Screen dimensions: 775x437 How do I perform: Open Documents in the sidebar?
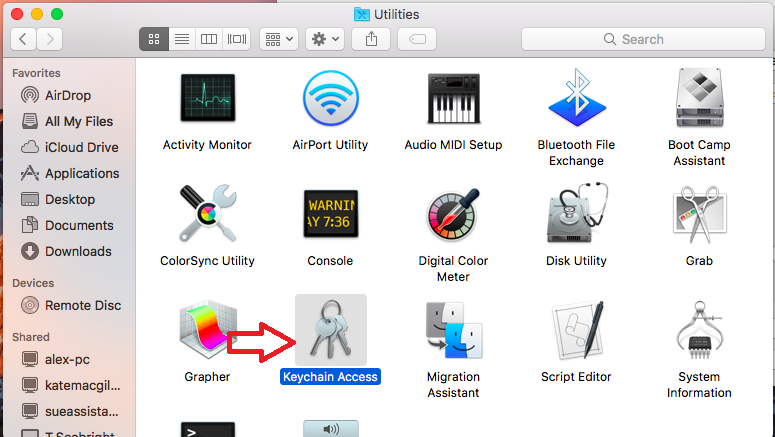[67, 225]
